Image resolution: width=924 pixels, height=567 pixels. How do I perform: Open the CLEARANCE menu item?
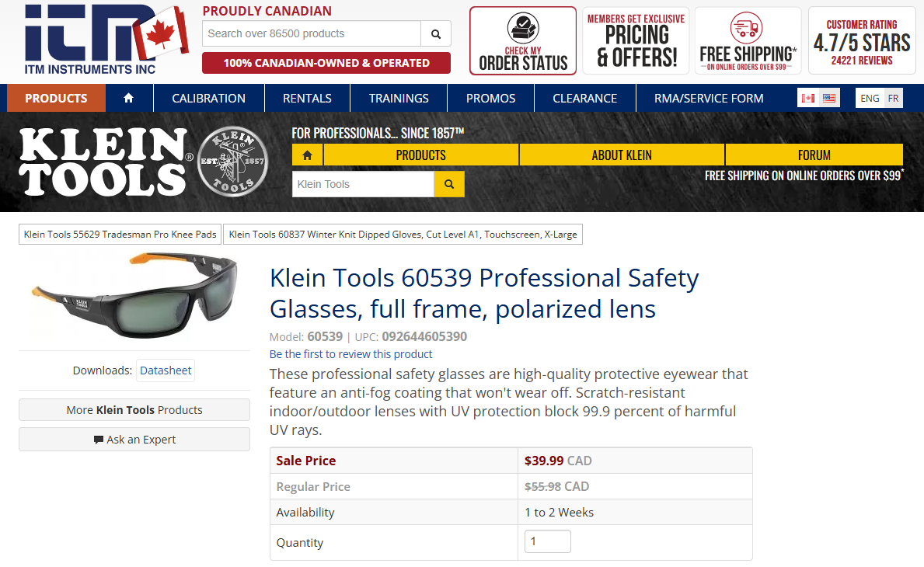584,99
